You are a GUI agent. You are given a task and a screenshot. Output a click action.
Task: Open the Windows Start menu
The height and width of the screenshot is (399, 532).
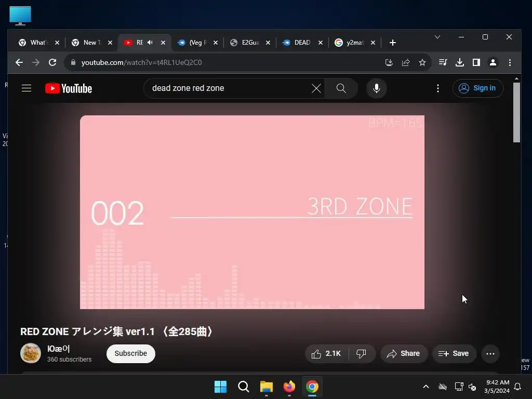click(220, 387)
